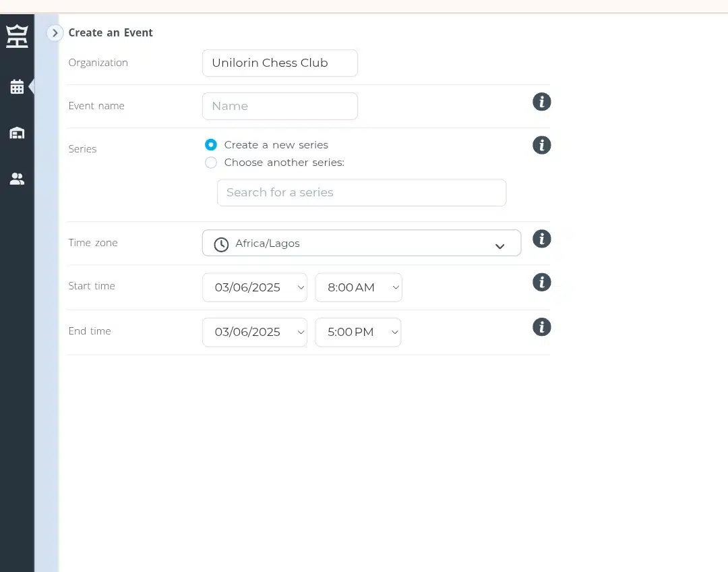Viewport: 728px width, 572px height.
Task: Click the Unilorin Chess Club organization field
Action: (280, 63)
